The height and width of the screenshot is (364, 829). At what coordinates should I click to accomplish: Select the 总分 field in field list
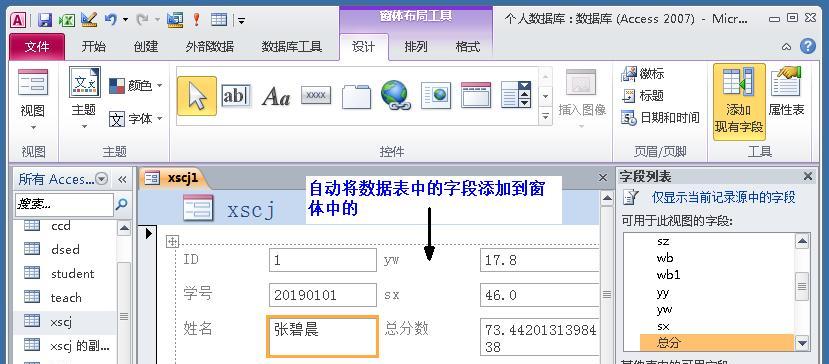click(716, 343)
